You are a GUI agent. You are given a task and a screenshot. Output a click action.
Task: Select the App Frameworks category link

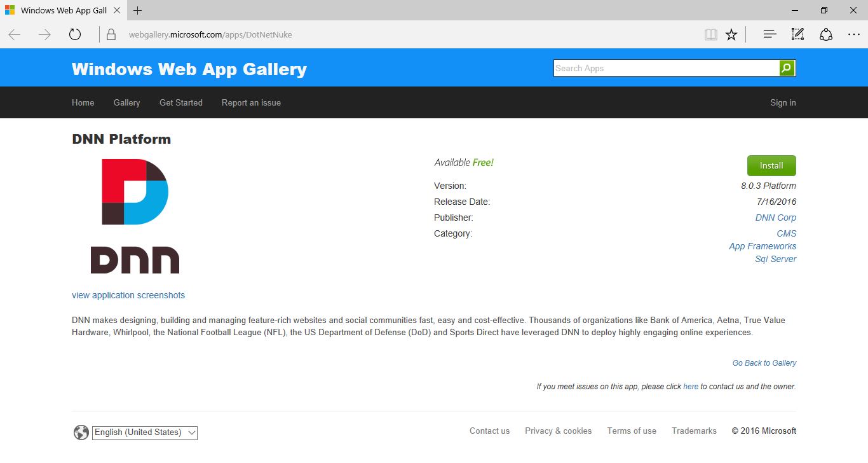pos(762,246)
